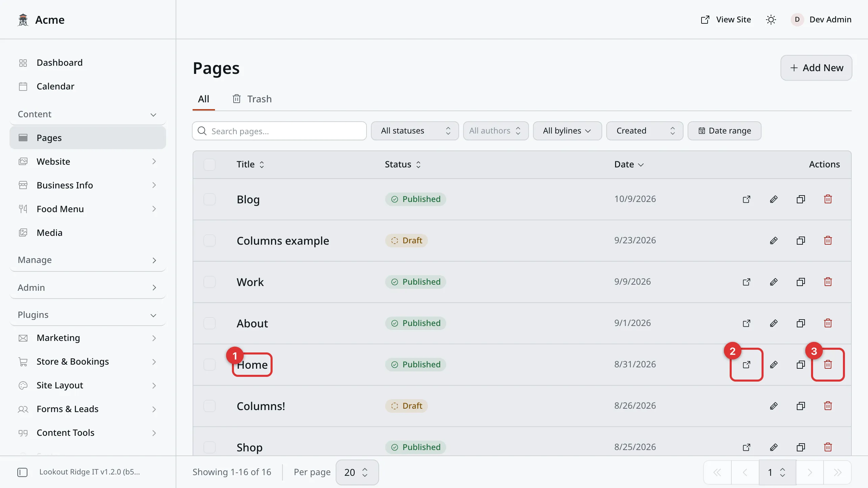Duplicate the Columns example page
The image size is (868, 488).
tap(801, 241)
